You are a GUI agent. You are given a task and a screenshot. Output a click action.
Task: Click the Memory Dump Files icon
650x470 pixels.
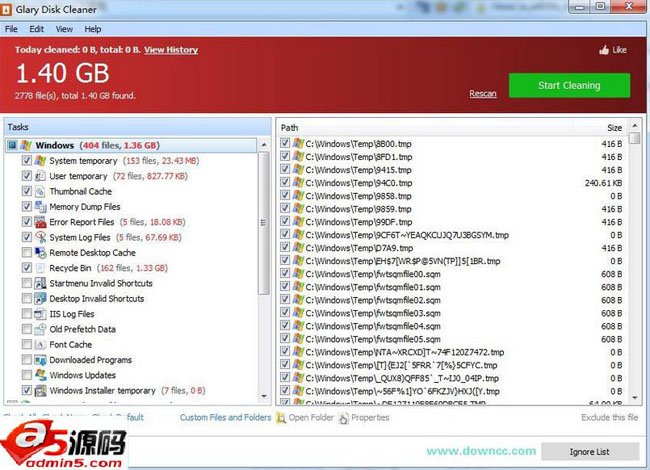(x=40, y=207)
